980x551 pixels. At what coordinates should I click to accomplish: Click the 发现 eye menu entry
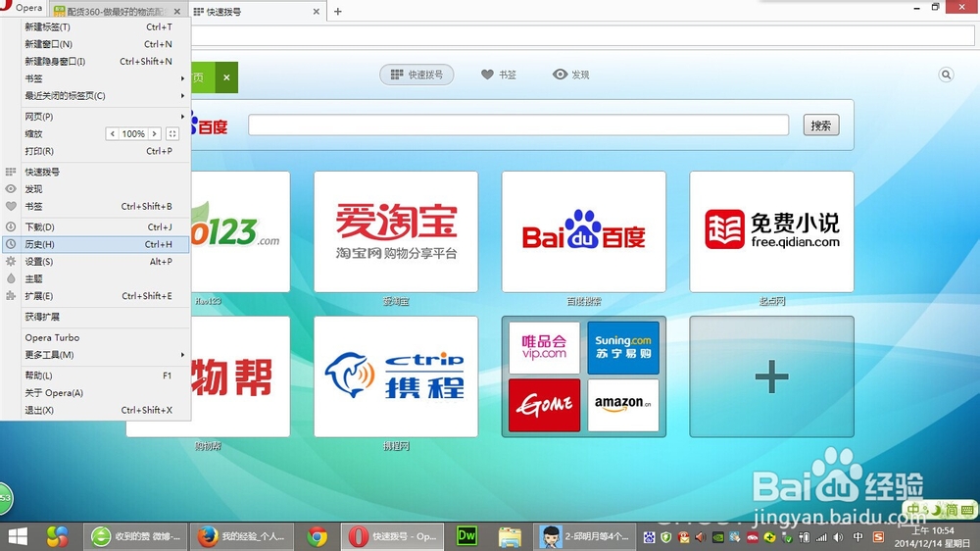coord(96,189)
